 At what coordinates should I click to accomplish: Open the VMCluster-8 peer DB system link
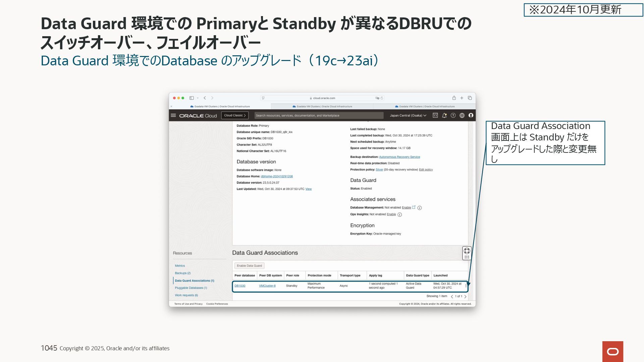click(267, 286)
